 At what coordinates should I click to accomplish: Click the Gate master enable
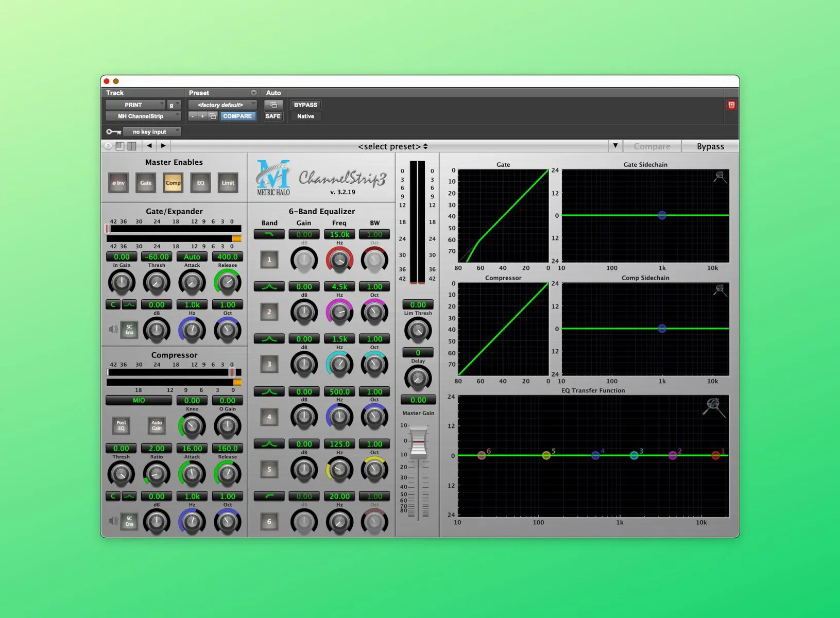(145, 183)
